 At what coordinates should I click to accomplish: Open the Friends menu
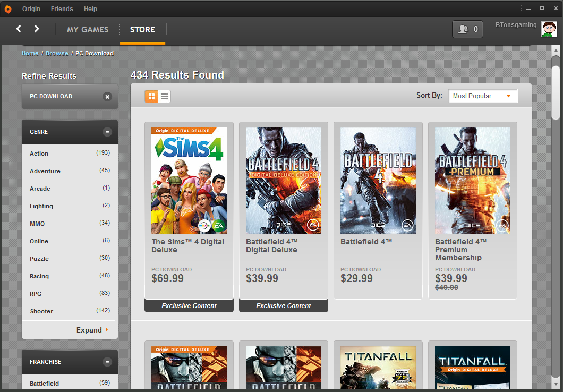62,9
